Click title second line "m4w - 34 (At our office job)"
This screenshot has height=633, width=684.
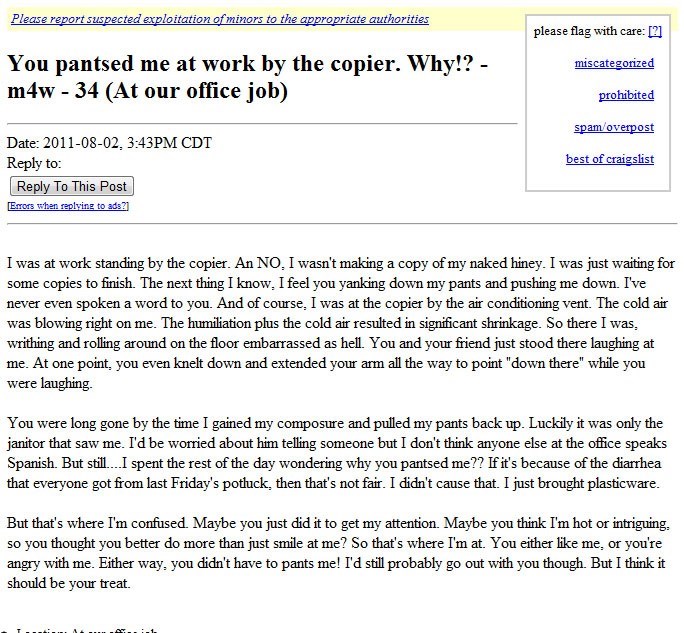[147, 91]
